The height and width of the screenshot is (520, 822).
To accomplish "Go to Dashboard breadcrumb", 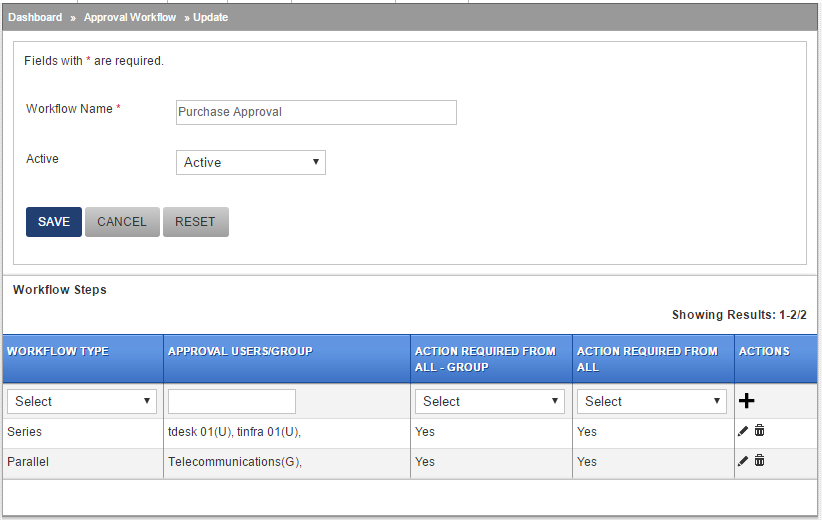I will 35,17.
